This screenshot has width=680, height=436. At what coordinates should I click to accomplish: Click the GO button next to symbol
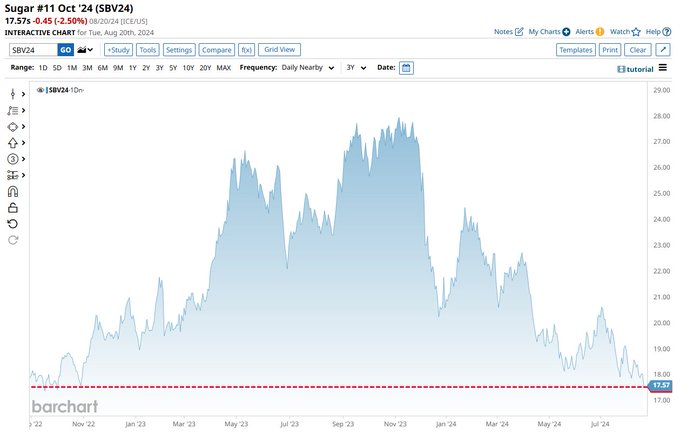coord(65,50)
